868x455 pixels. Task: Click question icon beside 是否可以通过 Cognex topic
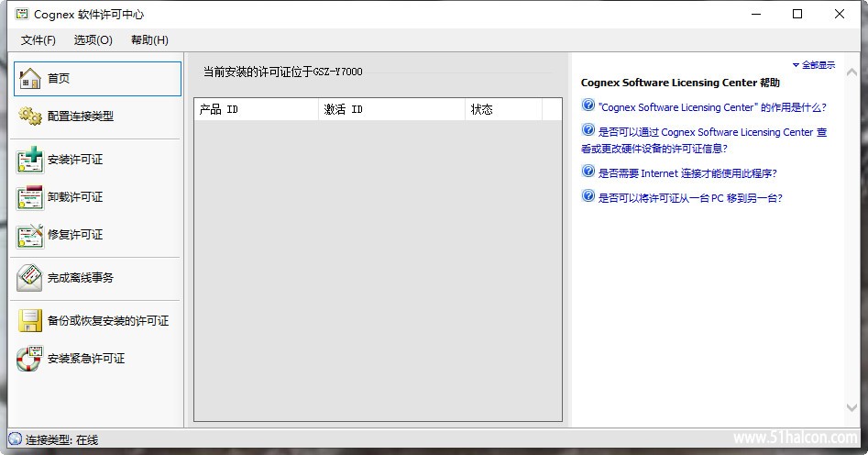588,129
